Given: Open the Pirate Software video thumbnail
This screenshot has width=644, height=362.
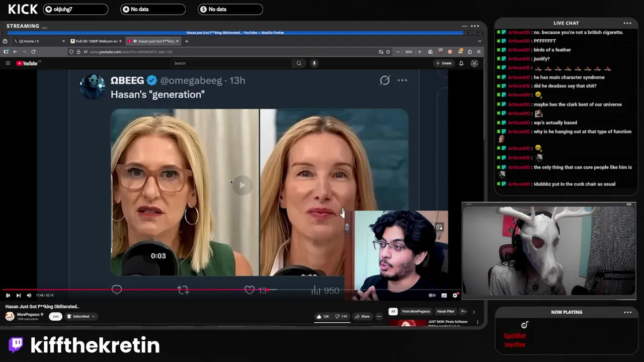Looking at the screenshot, I should [407, 323].
